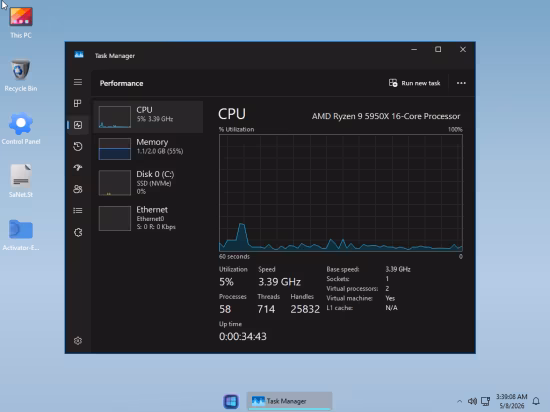Click the AMD Ryzen 9 5950X processor name

click(x=386, y=116)
